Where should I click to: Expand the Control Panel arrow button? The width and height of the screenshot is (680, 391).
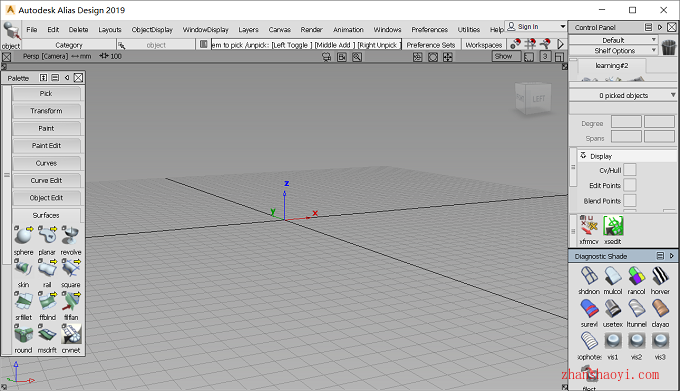[x=660, y=27]
